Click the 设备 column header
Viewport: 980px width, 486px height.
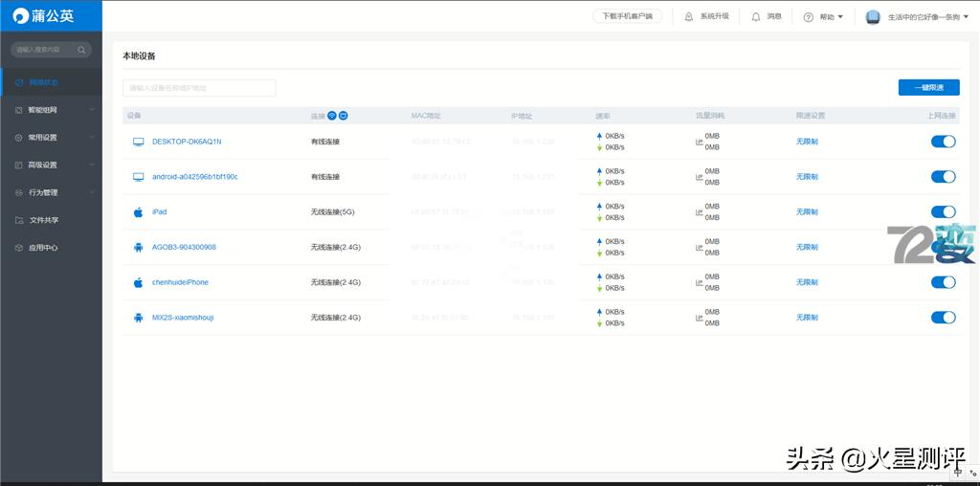(x=134, y=116)
